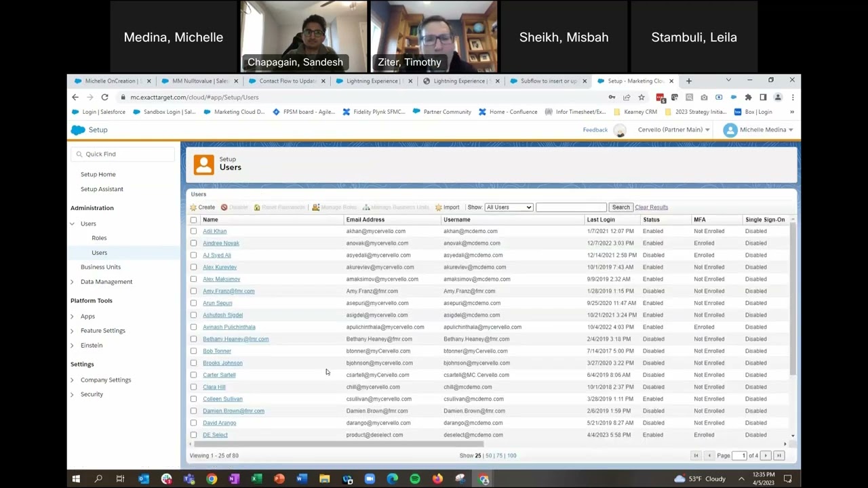
Task: Expand Company Settings section
Action: point(73,380)
